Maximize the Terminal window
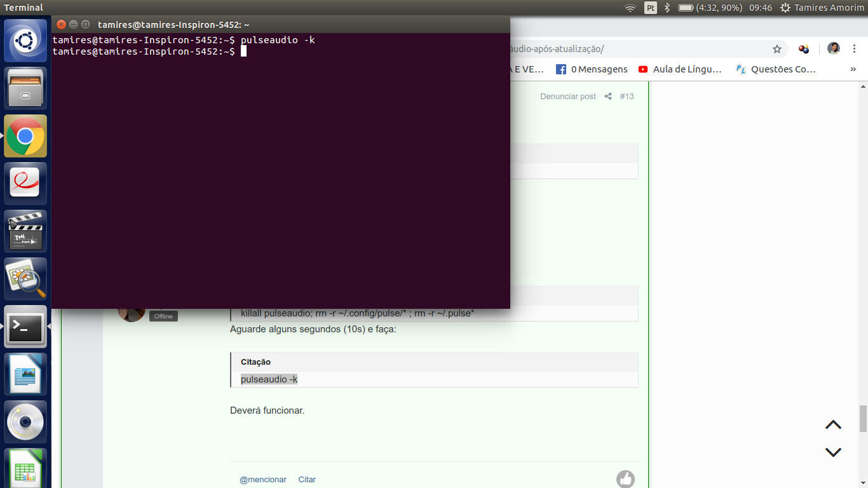Viewport: 868px width, 488px height. tap(85, 24)
